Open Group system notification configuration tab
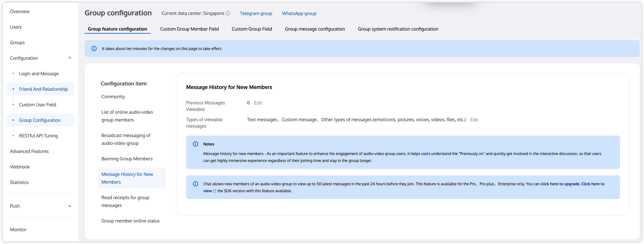Screen dimensions: 644x244 coord(398,29)
